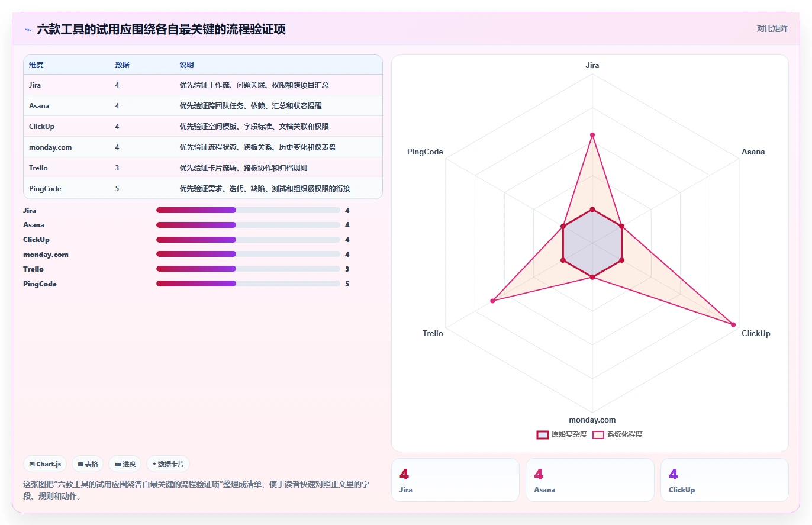Click the PingCode axis label on radar chart
Image resolution: width=812 pixels, height=525 pixels.
click(x=425, y=152)
